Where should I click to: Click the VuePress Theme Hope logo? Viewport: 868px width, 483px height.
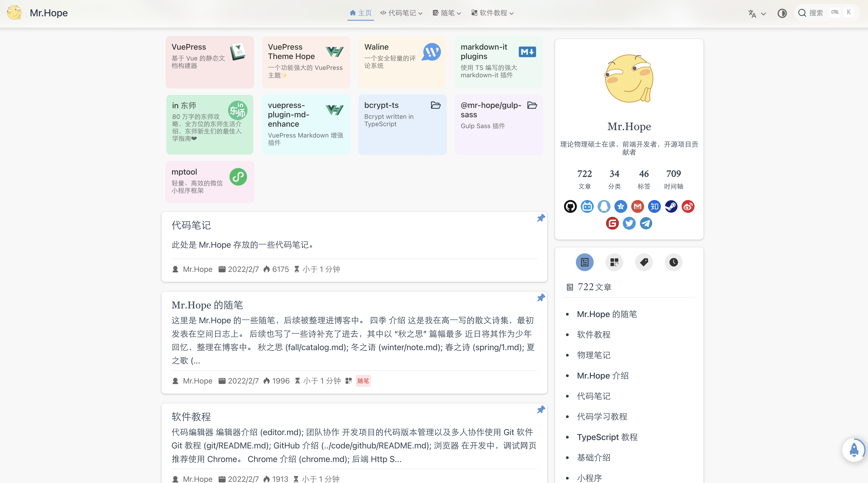coord(335,52)
